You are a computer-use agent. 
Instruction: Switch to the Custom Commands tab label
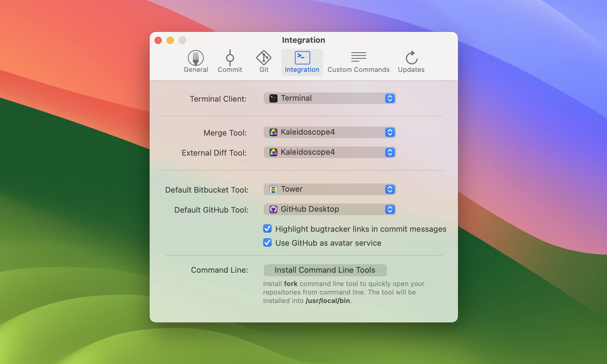click(358, 70)
